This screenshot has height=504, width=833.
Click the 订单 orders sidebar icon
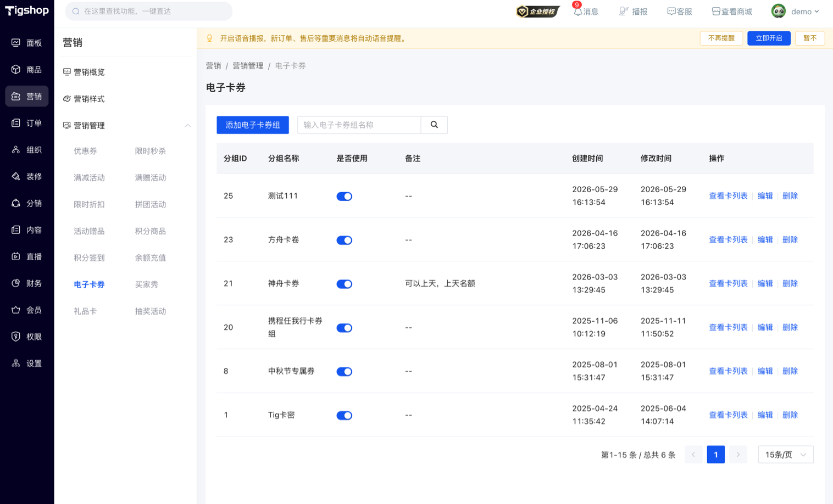[x=16, y=123]
